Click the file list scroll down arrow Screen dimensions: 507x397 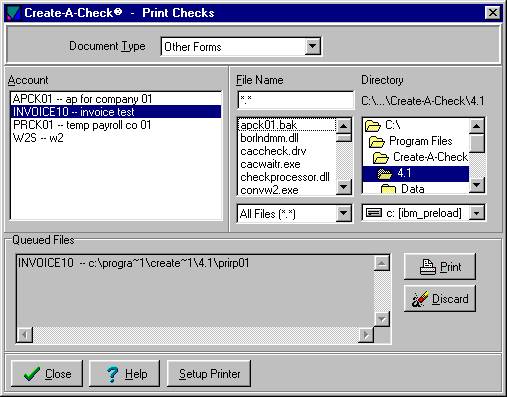pyautogui.click(x=344, y=187)
